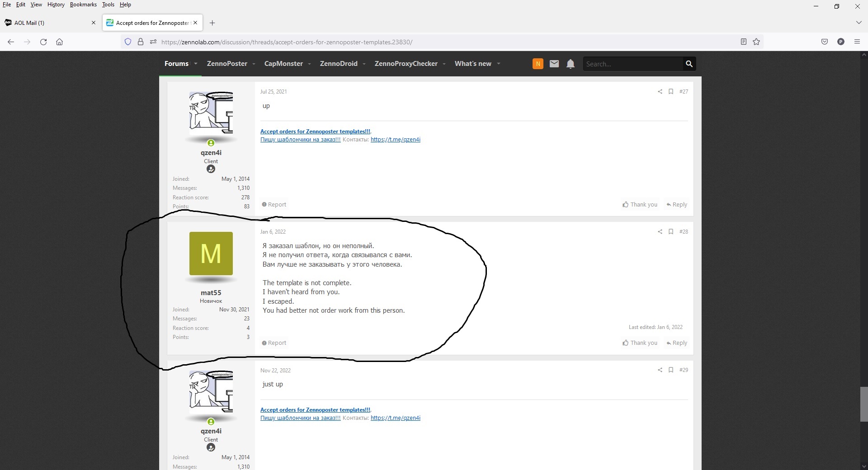Go back to previous page
The height and width of the screenshot is (470, 868).
[11, 42]
